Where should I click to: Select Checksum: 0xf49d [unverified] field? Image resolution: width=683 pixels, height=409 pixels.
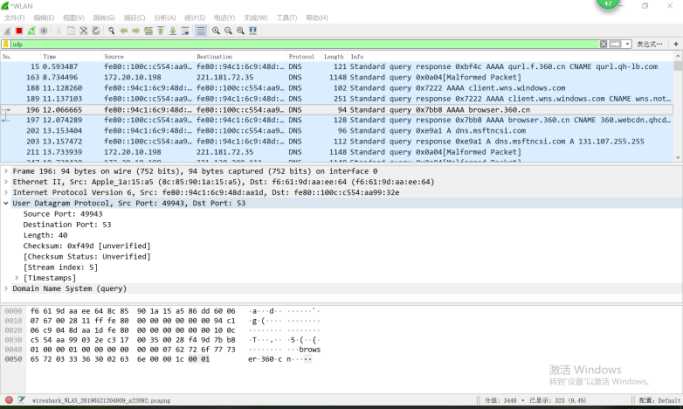87,246
